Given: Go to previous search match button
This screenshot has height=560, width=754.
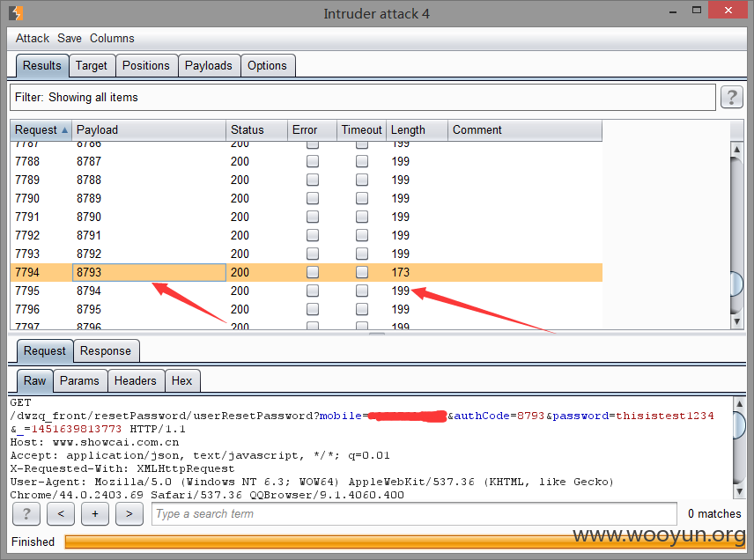Looking at the screenshot, I should click(x=61, y=514).
